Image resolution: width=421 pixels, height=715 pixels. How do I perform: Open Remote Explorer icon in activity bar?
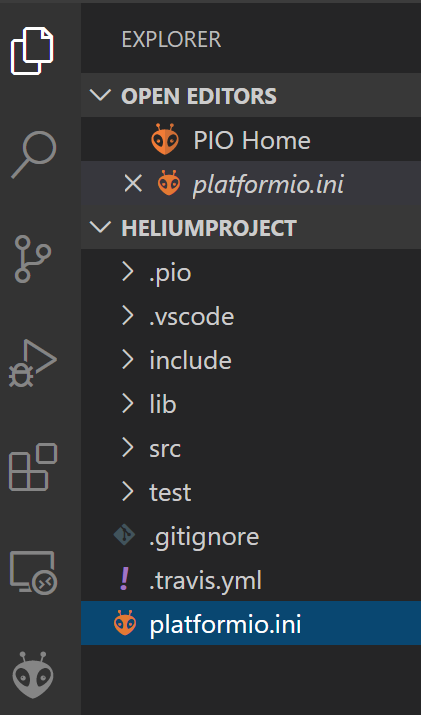point(33,573)
